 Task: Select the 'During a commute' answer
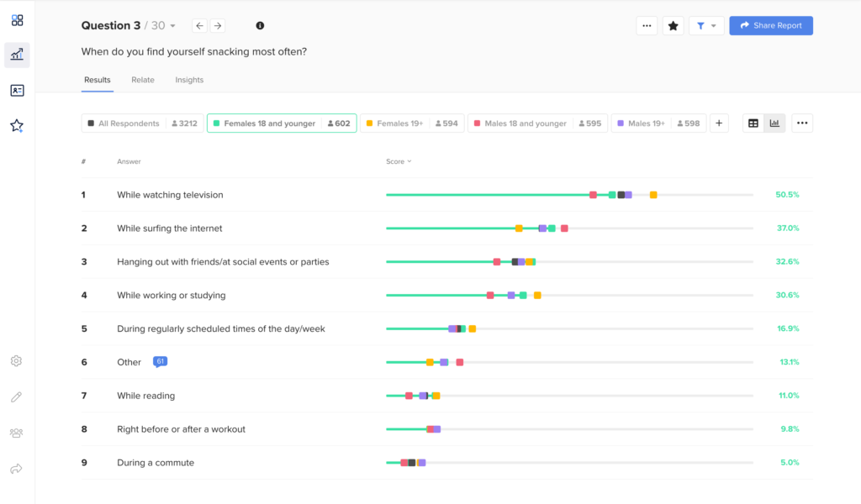tap(156, 462)
